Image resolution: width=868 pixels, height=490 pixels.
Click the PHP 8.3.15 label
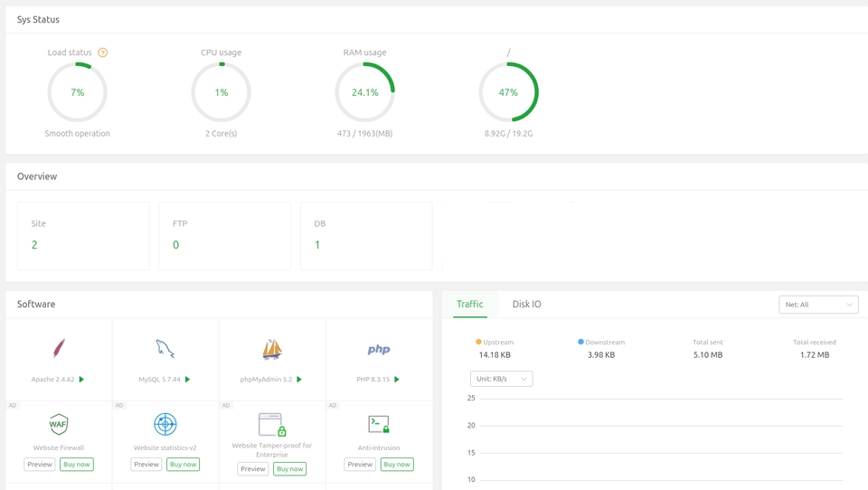tap(373, 380)
